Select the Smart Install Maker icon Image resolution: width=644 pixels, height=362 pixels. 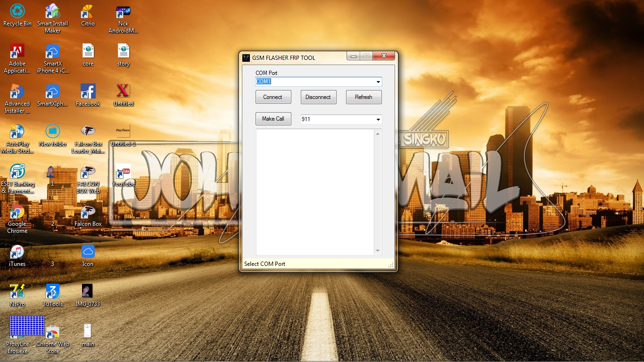pyautogui.click(x=52, y=18)
